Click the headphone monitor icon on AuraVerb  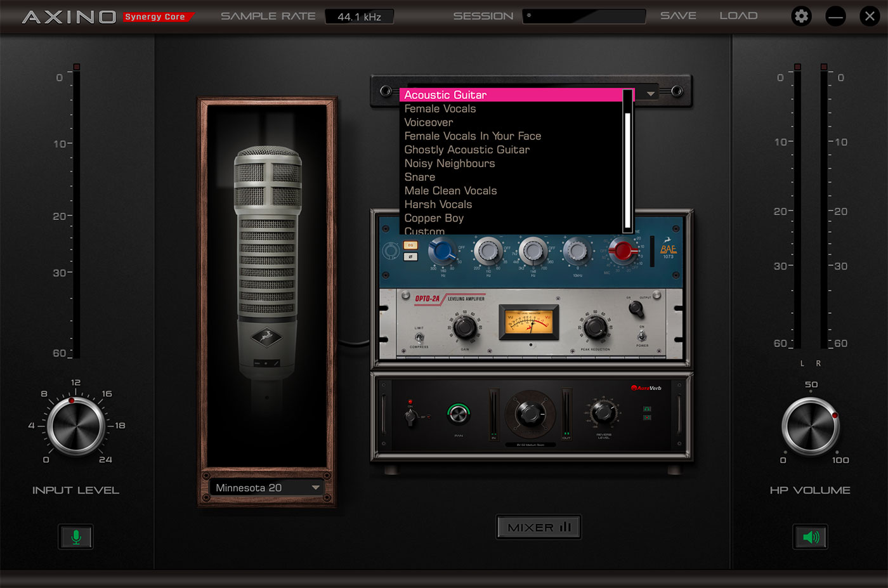point(646,409)
